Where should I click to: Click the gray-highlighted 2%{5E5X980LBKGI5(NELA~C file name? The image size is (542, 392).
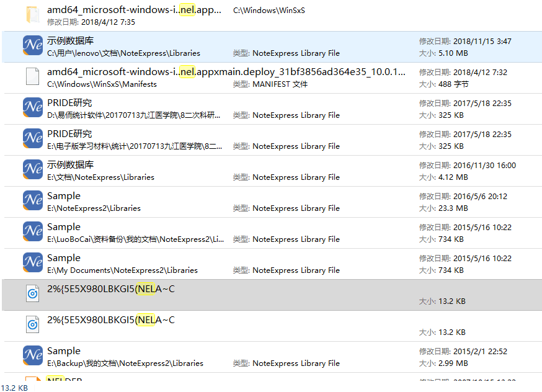pos(111,288)
